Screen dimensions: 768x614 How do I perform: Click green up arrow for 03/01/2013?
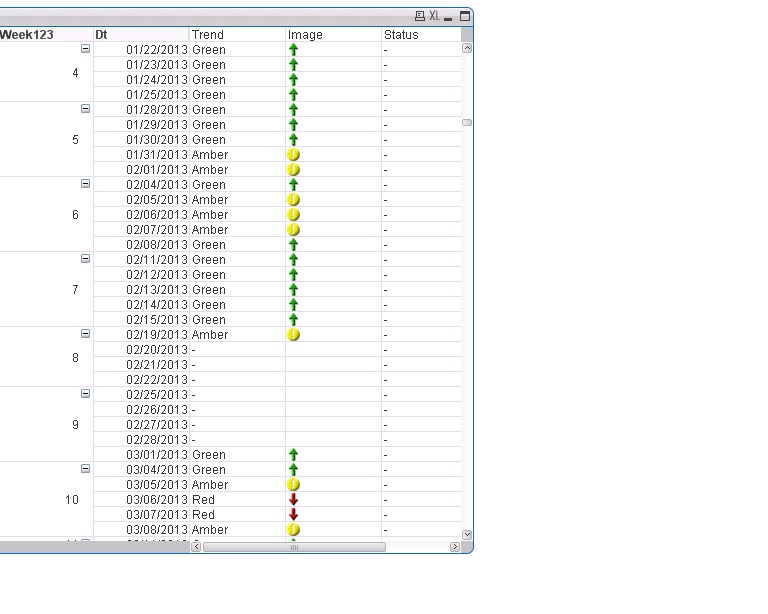point(293,454)
